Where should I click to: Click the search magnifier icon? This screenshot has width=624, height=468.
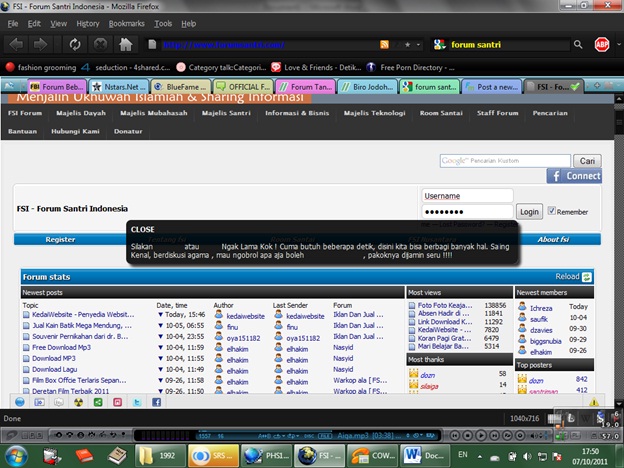click(x=578, y=45)
